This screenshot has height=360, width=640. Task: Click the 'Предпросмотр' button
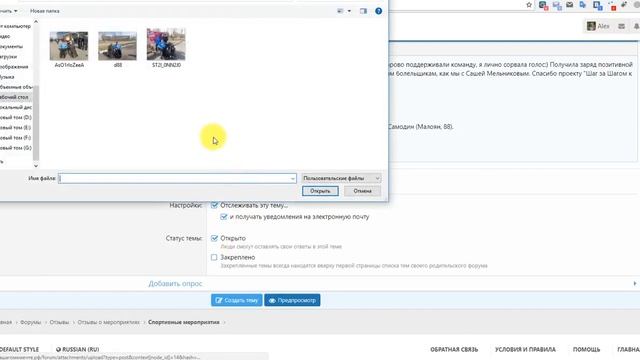(292, 300)
